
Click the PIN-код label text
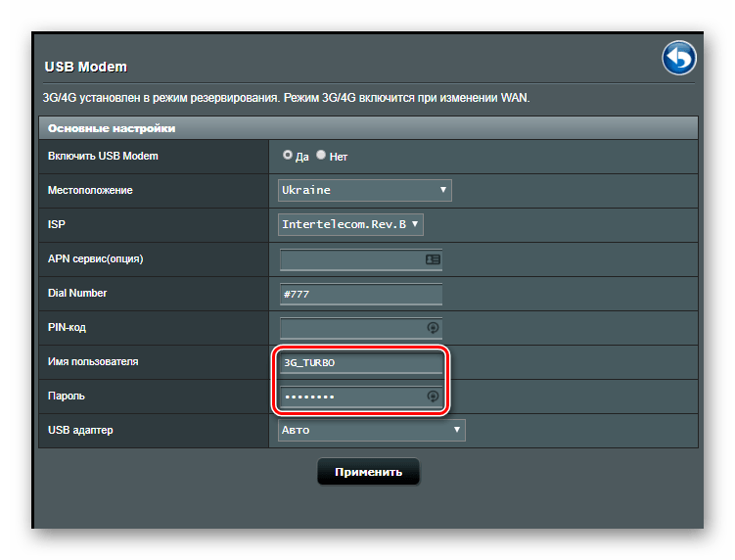click(x=67, y=327)
